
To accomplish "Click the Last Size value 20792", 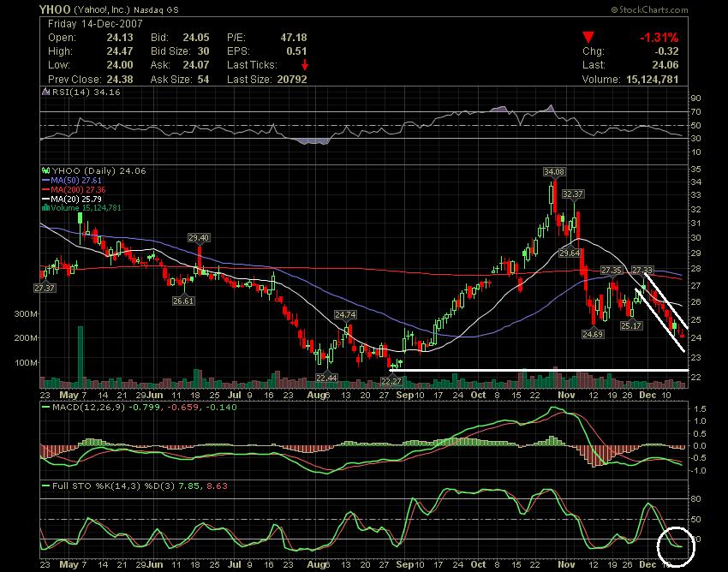I will click(x=292, y=80).
